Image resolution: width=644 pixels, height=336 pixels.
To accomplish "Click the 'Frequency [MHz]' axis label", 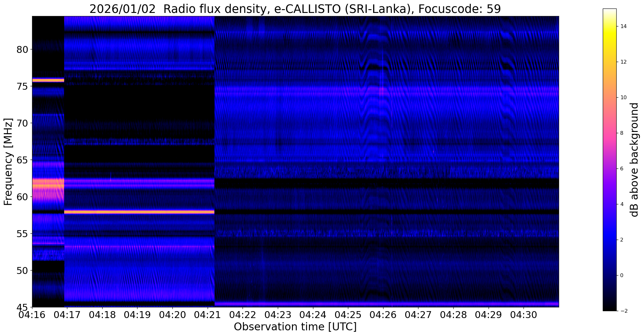I will [x=8, y=162].
